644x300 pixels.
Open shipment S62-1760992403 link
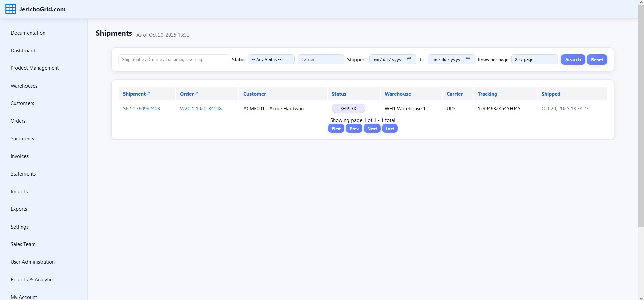tap(141, 109)
